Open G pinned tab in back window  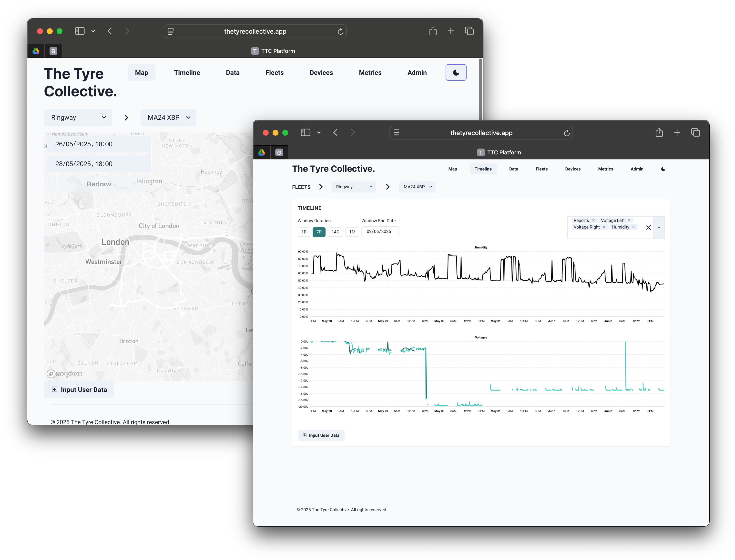click(53, 51)
